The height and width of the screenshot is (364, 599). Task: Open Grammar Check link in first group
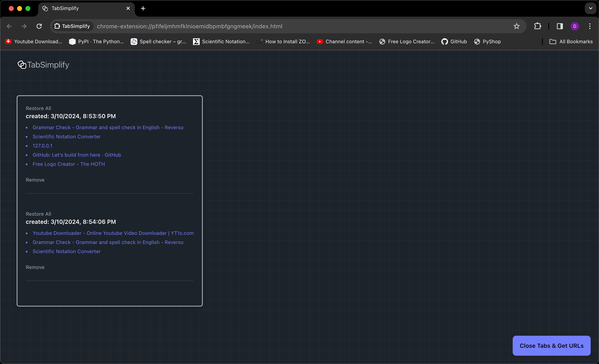pos(108,128)
